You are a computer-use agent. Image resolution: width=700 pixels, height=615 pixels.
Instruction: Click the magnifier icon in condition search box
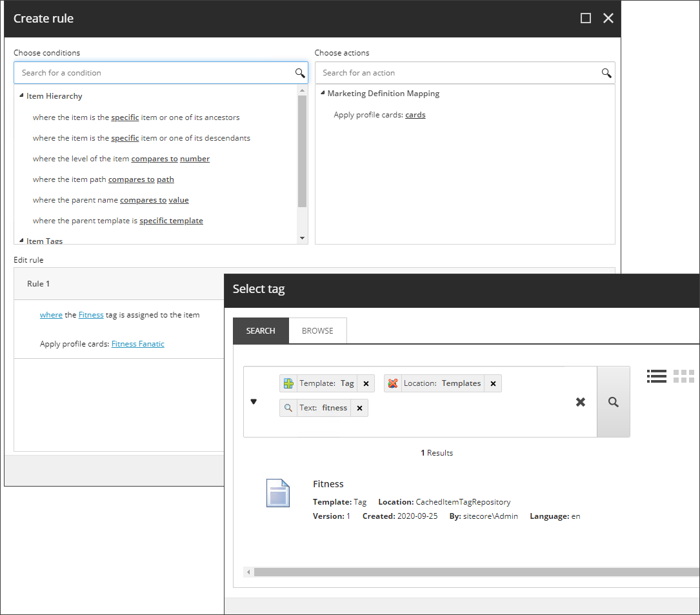coord(299,73)
